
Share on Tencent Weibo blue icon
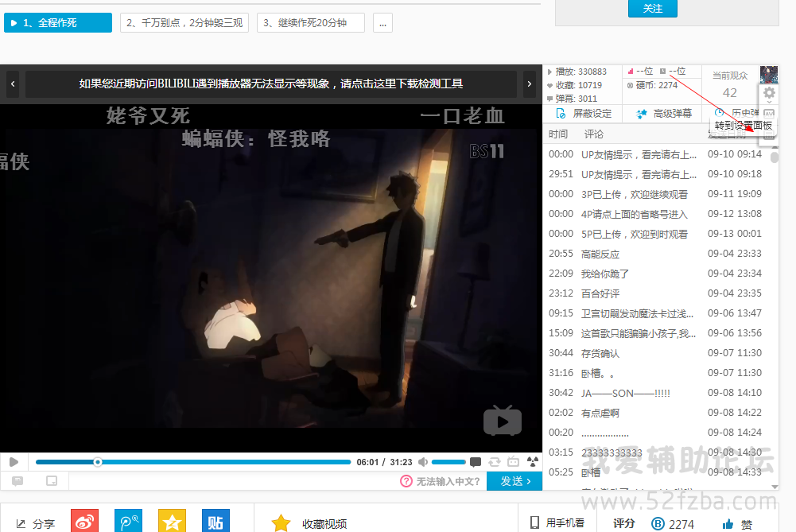click(x=129, y=520)
